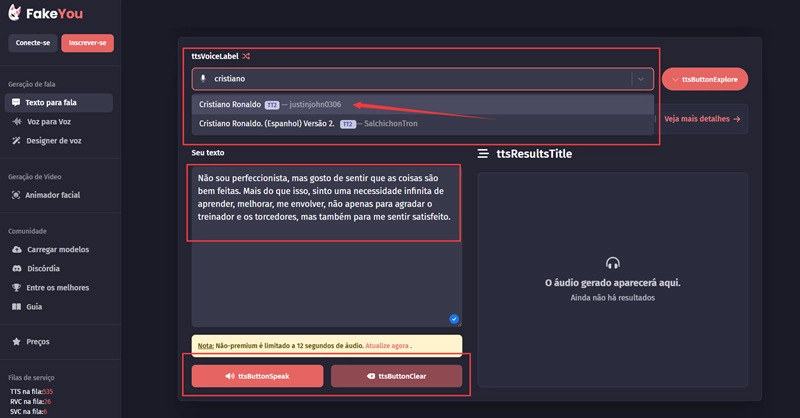Screen dimensions: 800x418
Task: Click the microphone icon in voice search
Action: [x=203, y=79]
